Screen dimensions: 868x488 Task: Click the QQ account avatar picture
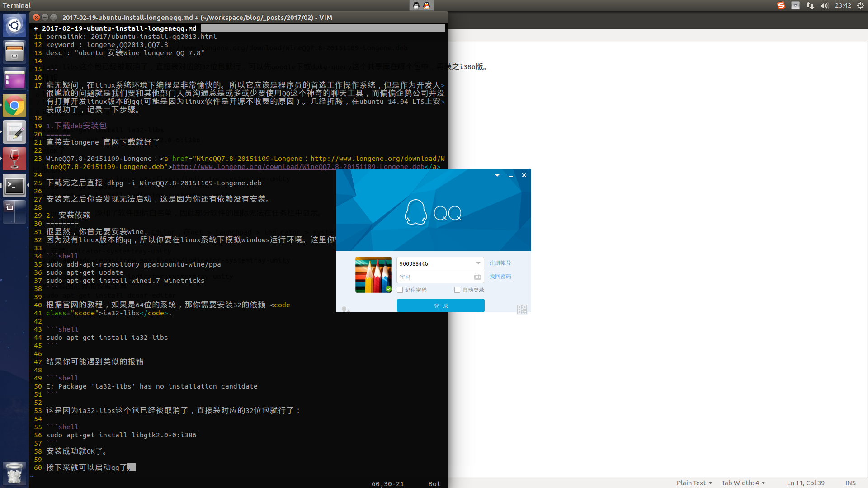click(x=373, y=275)
